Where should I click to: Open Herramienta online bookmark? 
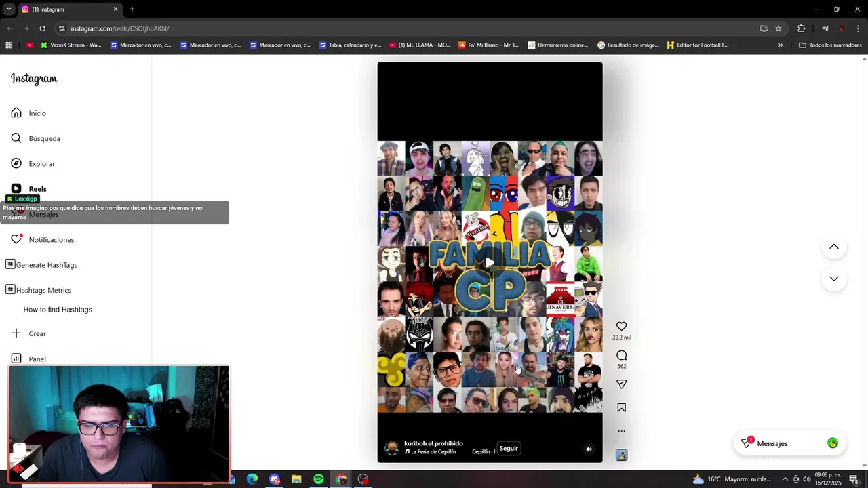[558, 45]
